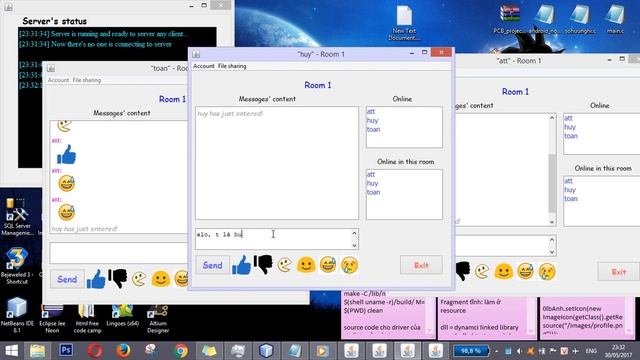The width and height of the screenshot is (640, 360).
Task: Click the message input field in toan's window
Action: tap(118, 253)
